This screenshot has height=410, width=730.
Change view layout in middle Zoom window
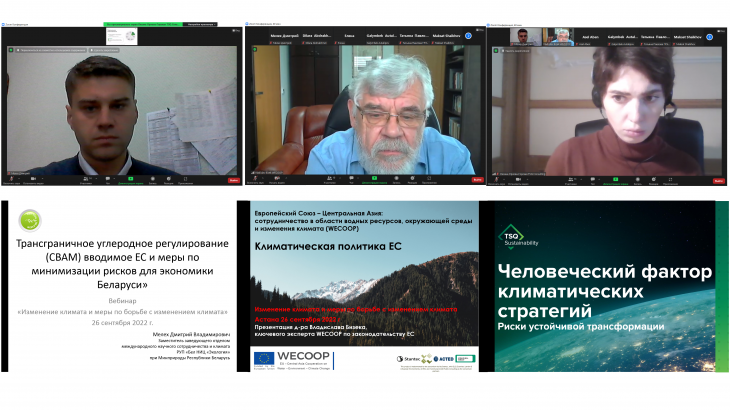point(480,30)
